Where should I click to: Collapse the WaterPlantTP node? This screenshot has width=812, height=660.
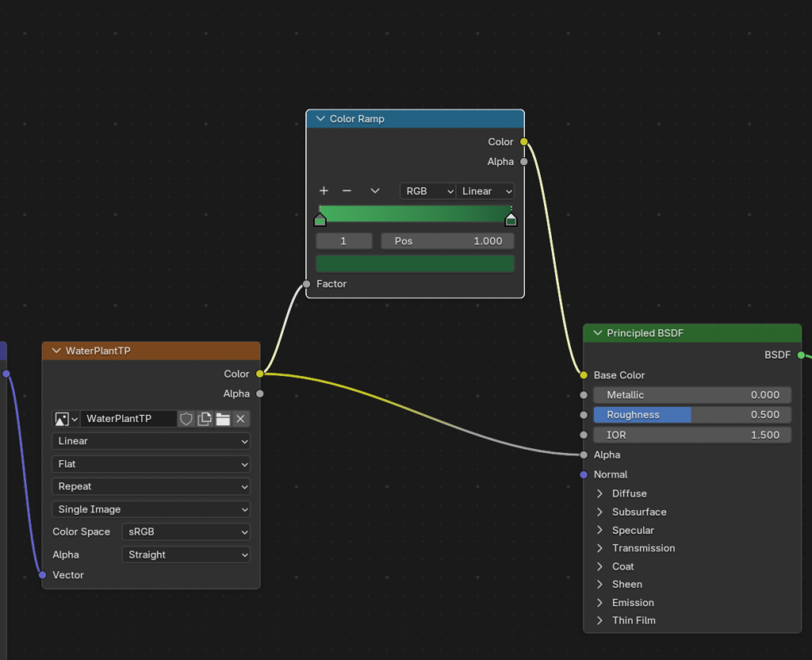click(56, 351)
